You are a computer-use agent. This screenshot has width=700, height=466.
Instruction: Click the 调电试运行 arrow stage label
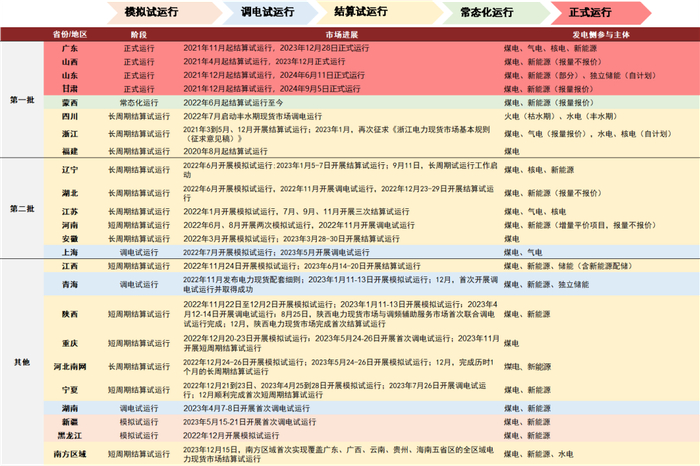pyautogui.click(x=267, y=12)
